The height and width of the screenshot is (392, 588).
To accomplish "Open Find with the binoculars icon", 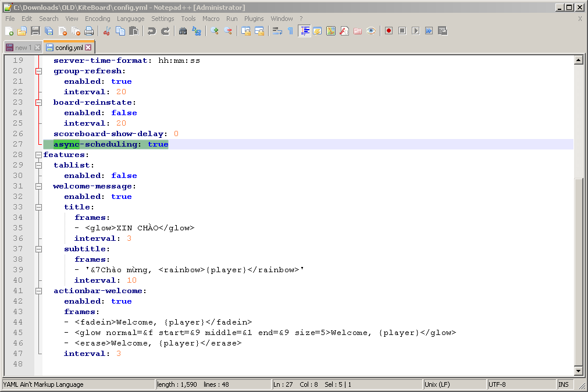I will point(183,31).
